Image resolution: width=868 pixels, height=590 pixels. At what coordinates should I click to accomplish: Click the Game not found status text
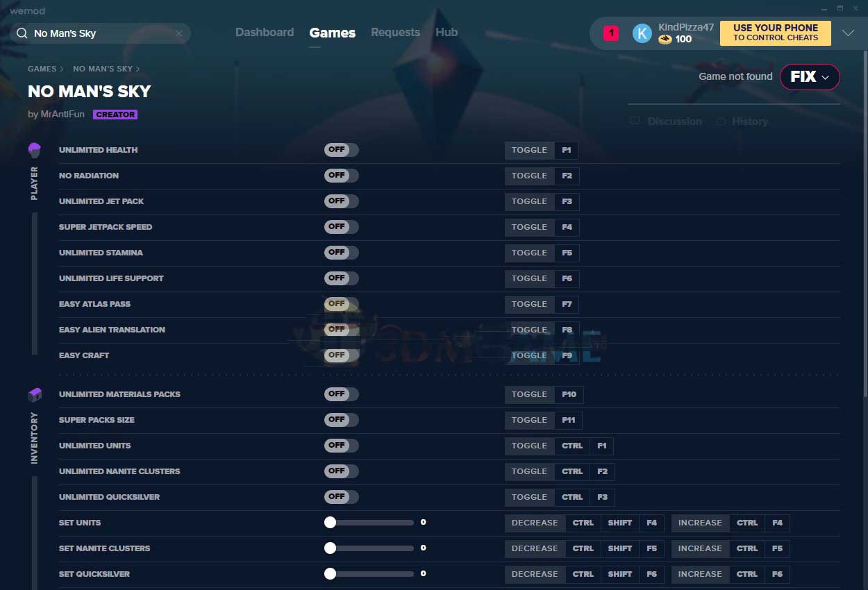coord(735,76)
